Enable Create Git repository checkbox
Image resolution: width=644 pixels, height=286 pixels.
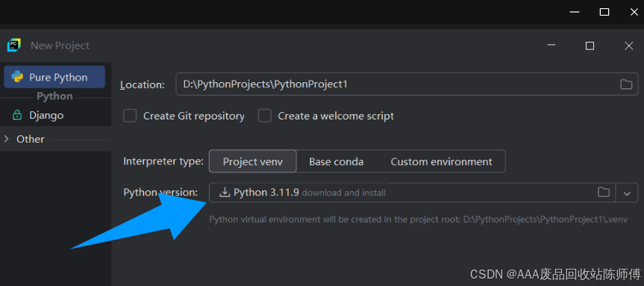(x=130, y=116)
